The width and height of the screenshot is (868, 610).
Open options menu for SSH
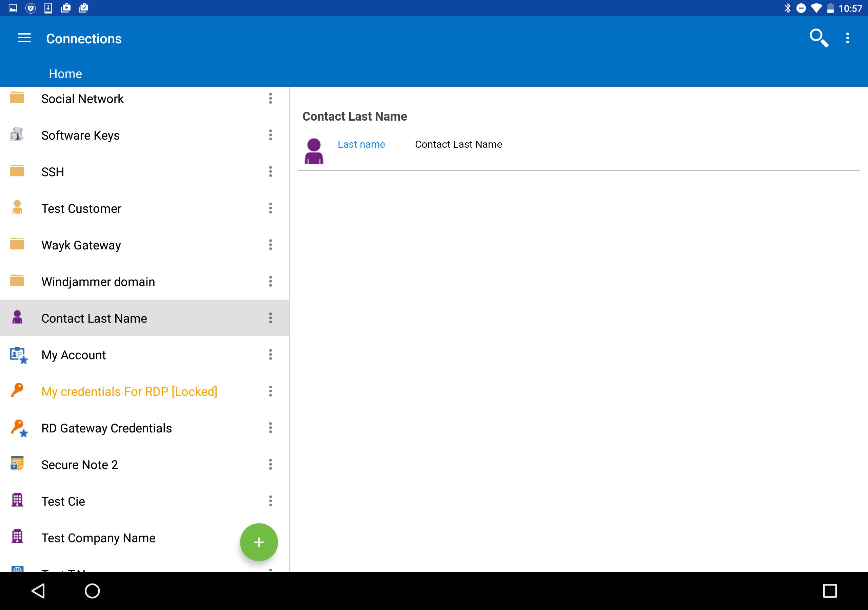click(270, 171)
